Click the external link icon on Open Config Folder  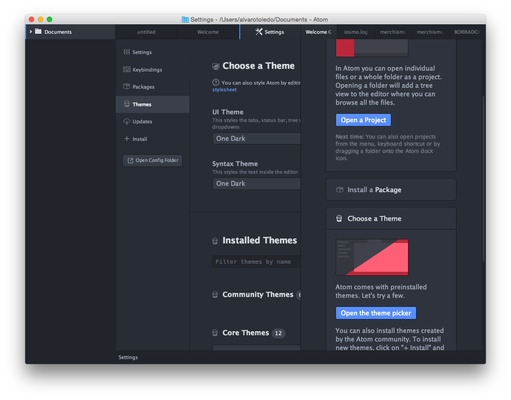coord(130,160)
